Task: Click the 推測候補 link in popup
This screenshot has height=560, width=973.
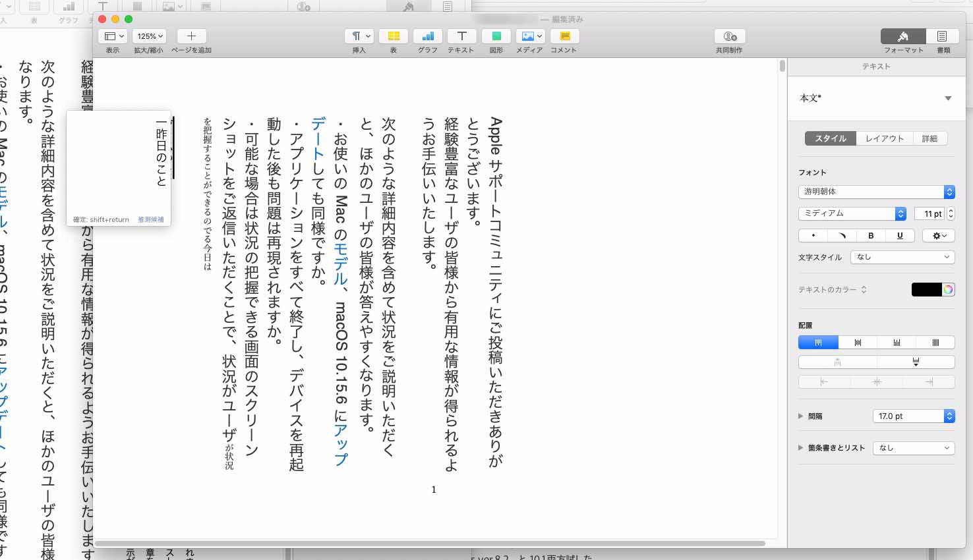Action: [x=151, y=219]
